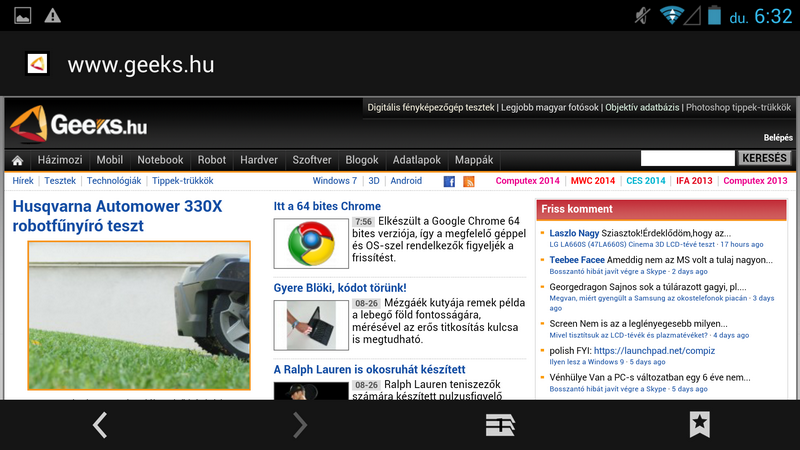
Task: Click the site search text field
Action: tap(687, 158)
